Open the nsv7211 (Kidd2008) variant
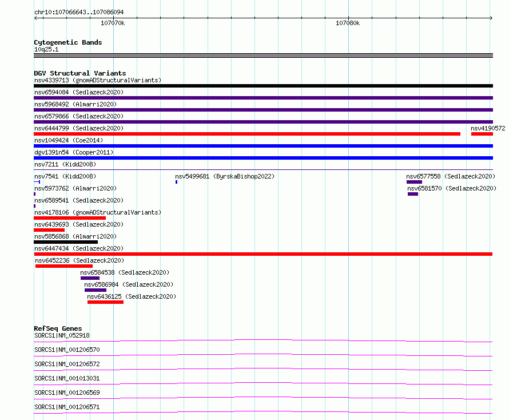Image resolution: width=509 pixels, height=420 pixels. coord(65,164)
